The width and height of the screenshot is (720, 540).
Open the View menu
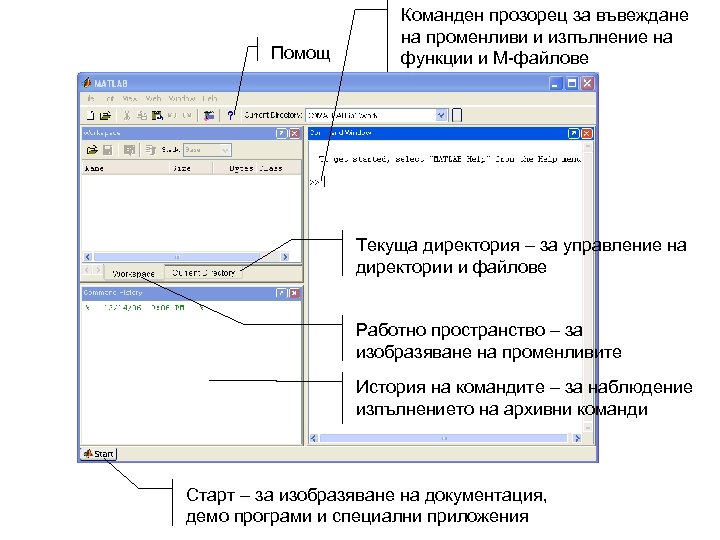coord(129,98)
